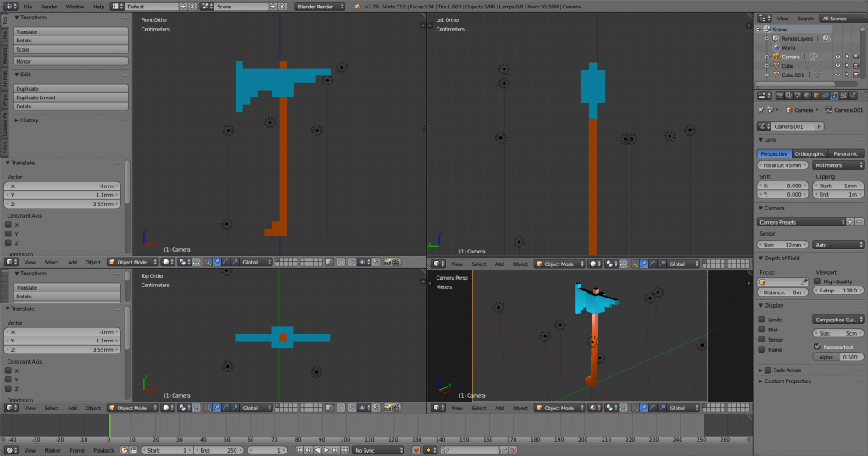Image resolution: width=868 pixels, height=456 pixels.
Task: Disable the Passepartout checkbox
Action: point(816,347)
